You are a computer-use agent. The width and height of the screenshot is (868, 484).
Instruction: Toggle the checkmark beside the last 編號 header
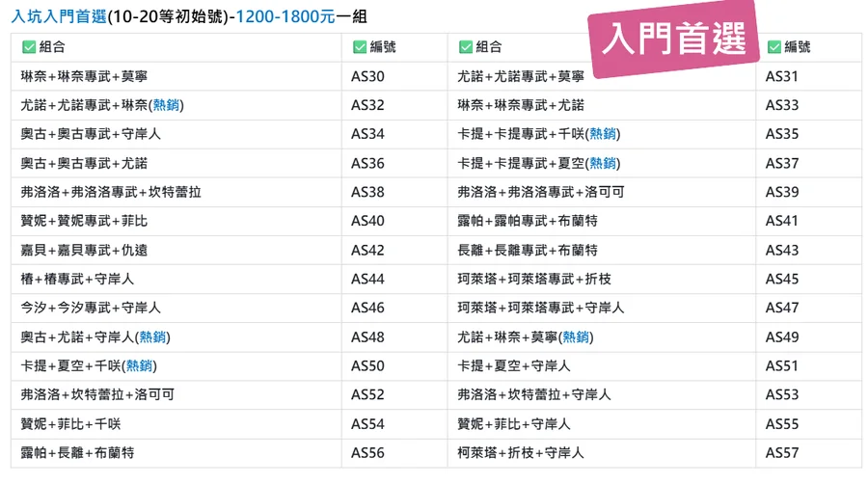(x=773, y=47)
